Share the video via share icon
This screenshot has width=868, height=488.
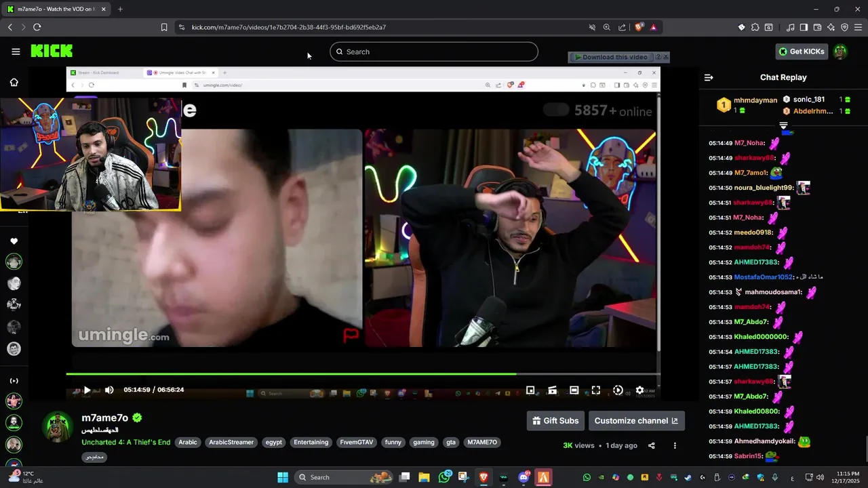652,445
